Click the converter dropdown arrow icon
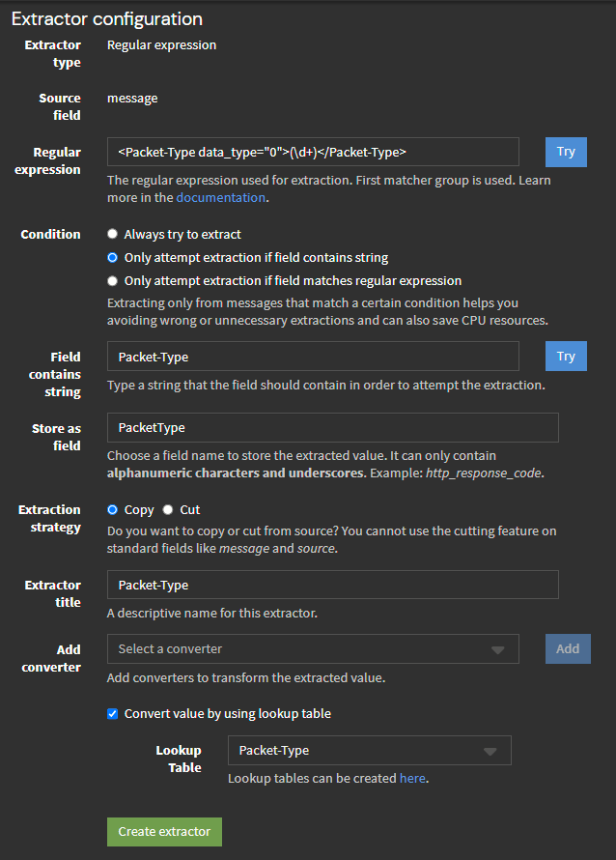Image resolution: width=616 pixels, height=860 pixels. 498,649
